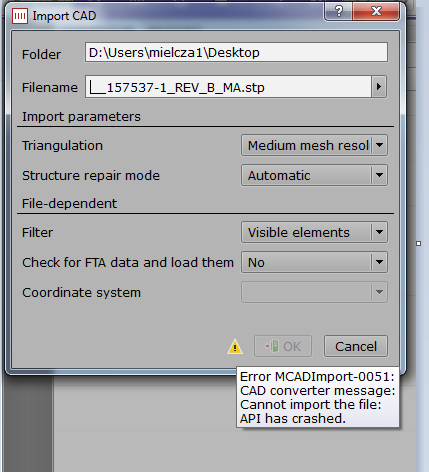Expand the Triangulation mesh resolution dropdown
This screenshot has height=472, width=429.
(x=314, y=145)
